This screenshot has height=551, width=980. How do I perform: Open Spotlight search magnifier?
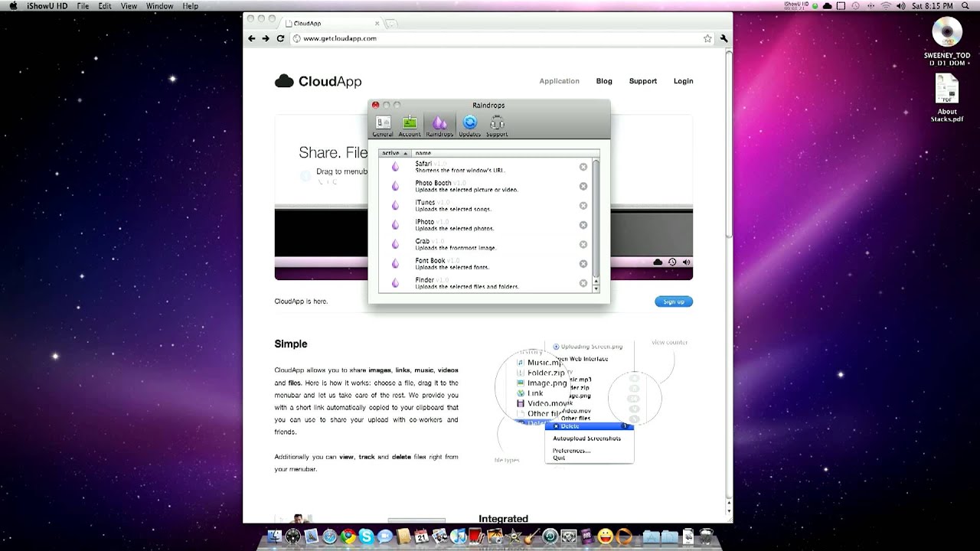pyautogui.click(x=965, y=6)
